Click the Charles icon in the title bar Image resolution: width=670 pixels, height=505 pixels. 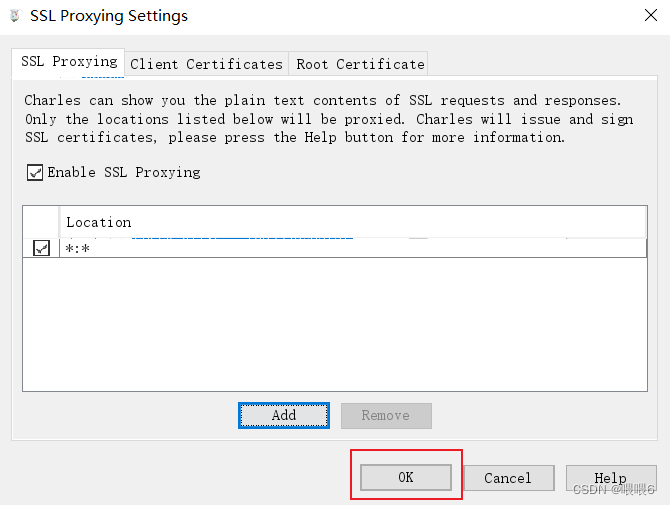tap(14, 16)
